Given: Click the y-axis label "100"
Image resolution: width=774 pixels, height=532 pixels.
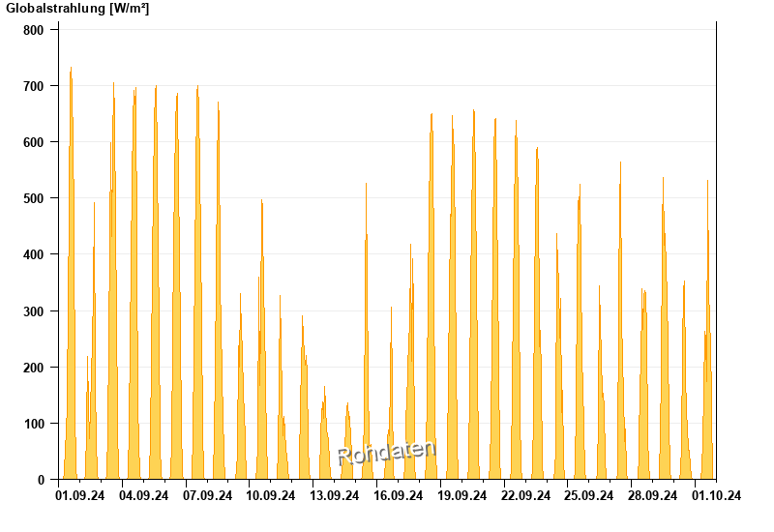Looking at the screenshot, I should [34, 424].
